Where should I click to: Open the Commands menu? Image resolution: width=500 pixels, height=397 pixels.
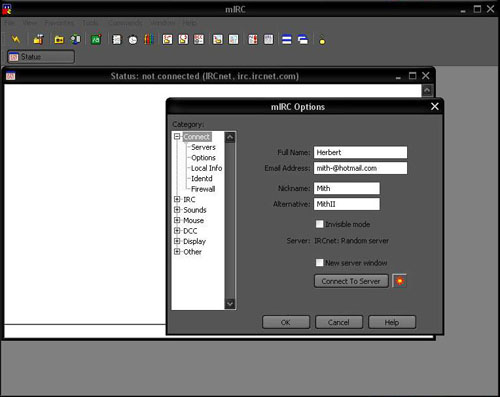pos(125,23)
